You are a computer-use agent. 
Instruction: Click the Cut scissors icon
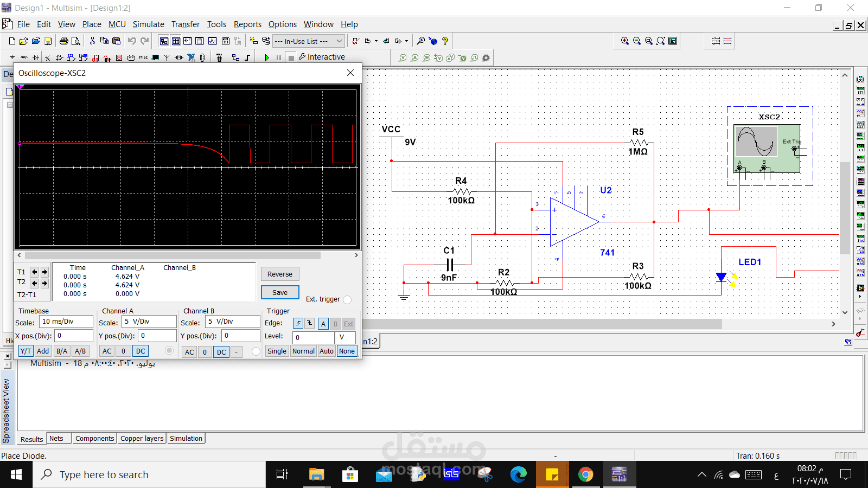point(92,41)
